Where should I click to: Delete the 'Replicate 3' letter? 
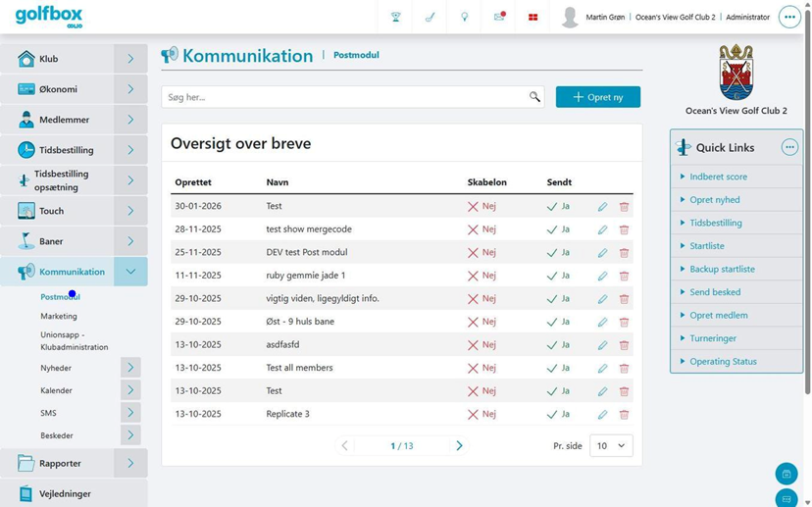point(624,414)
